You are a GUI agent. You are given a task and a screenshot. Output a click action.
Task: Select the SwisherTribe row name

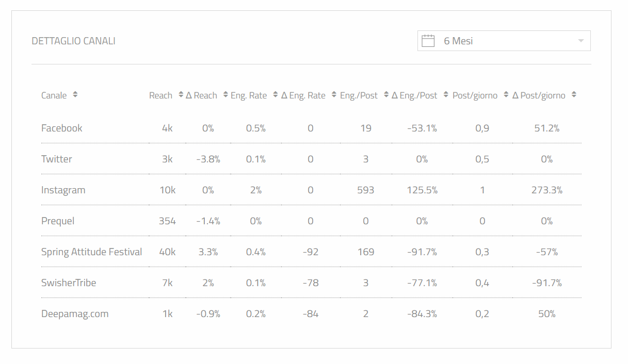click(69, 283)
